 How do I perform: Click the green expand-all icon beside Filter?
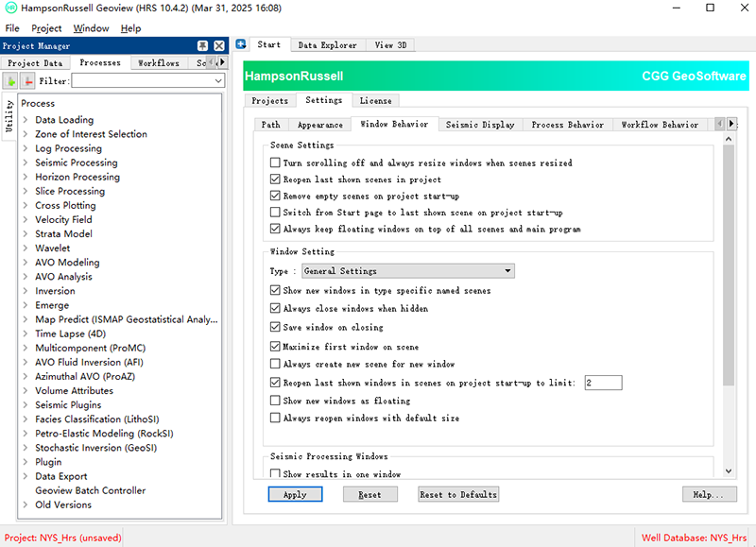(x=12, y=81)
